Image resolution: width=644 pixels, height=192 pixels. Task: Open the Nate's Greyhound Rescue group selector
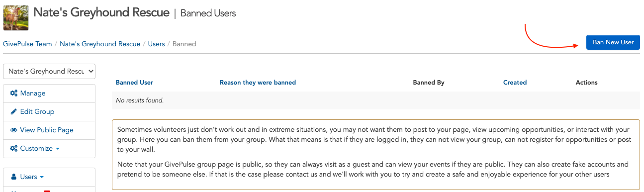pyautogui.click(x=49, y=71)
